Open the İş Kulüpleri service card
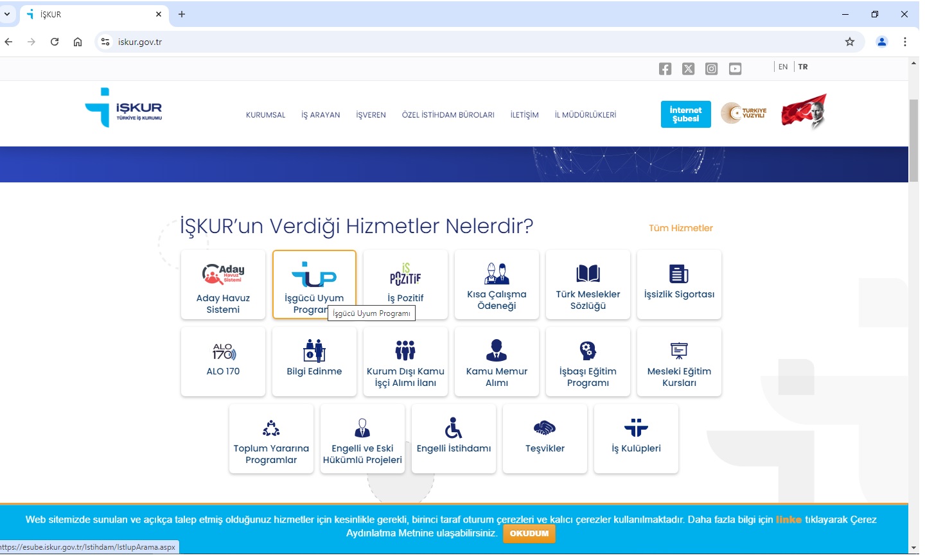The image size is (925, 560). coord(636,439)
